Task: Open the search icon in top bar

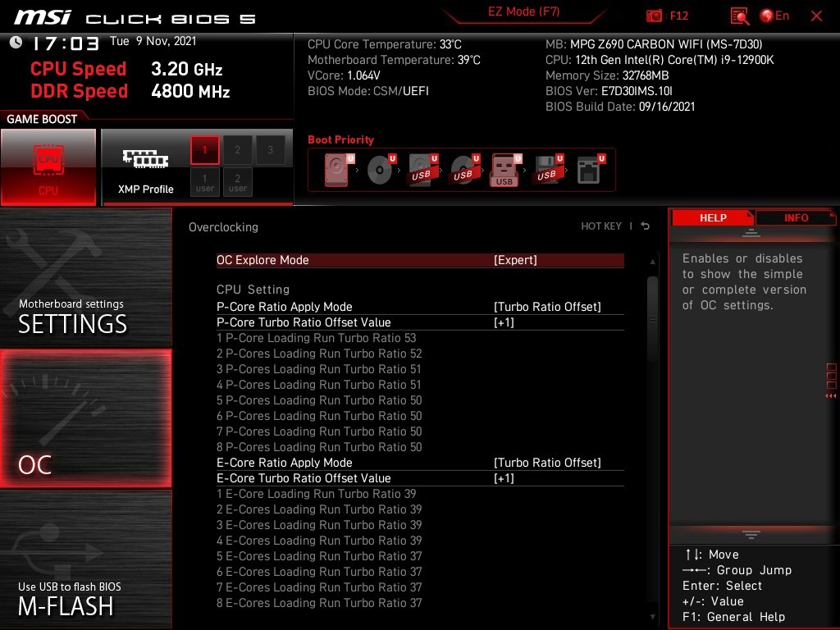Action: tap(739, 16)
